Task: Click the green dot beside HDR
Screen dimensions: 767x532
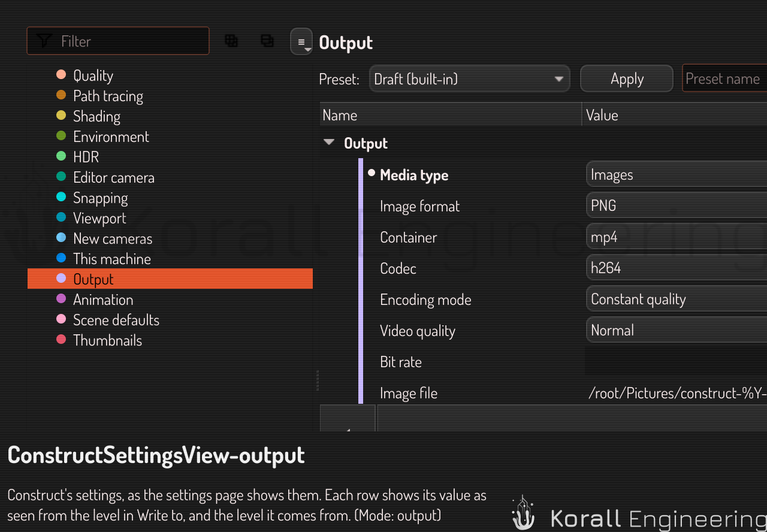Action: pos(61,156)
